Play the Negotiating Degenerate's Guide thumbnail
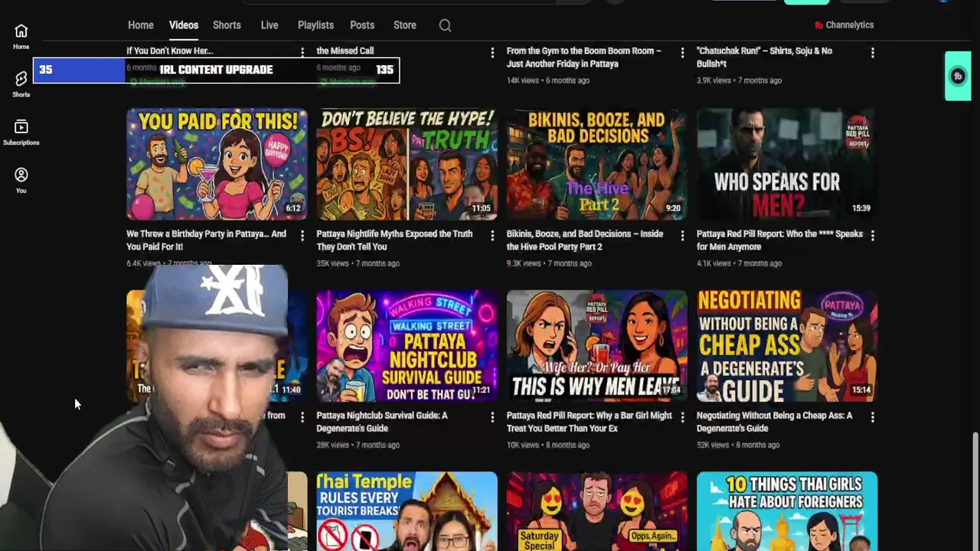This screenshot has height=551, width=980. [787, 345]
